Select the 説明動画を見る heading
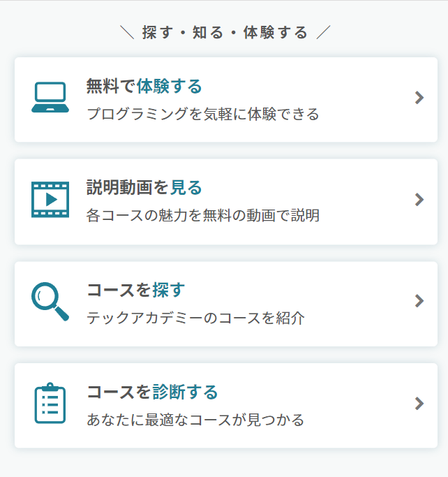Screen dimensions: 448x477 [x=144, y=187]
